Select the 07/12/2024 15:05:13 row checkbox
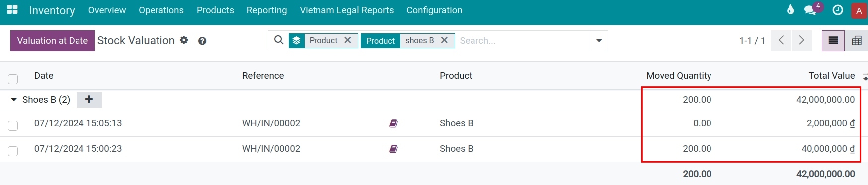Image resolution: width=868 pixels, height=185 pixels. click(x=13, y=126)
